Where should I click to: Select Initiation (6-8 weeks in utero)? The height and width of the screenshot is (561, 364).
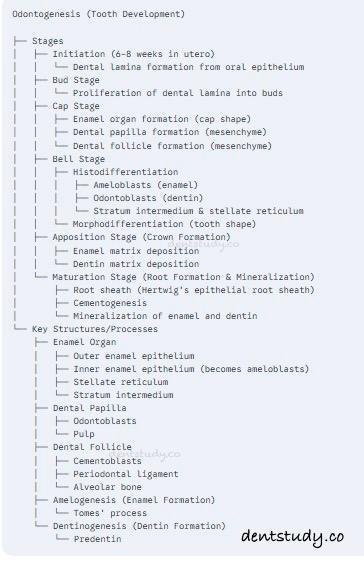point(134,54)
